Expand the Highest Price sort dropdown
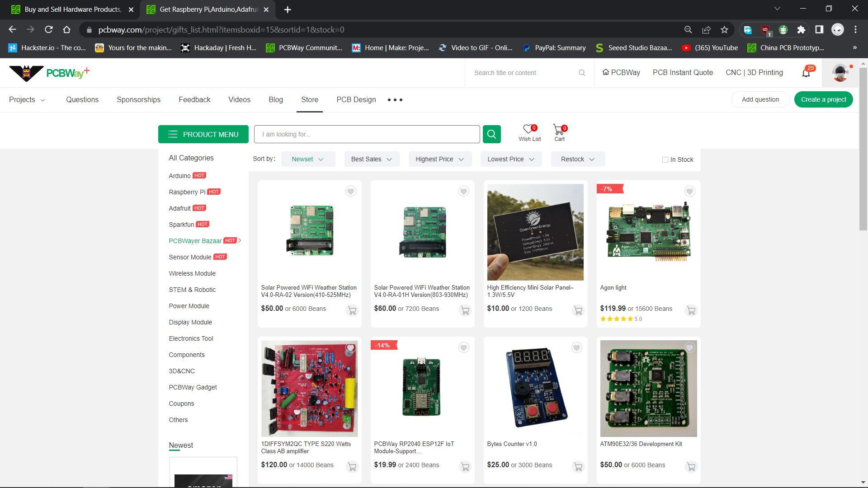Screen dimensions: 868x488 click(x=439, y=159)
